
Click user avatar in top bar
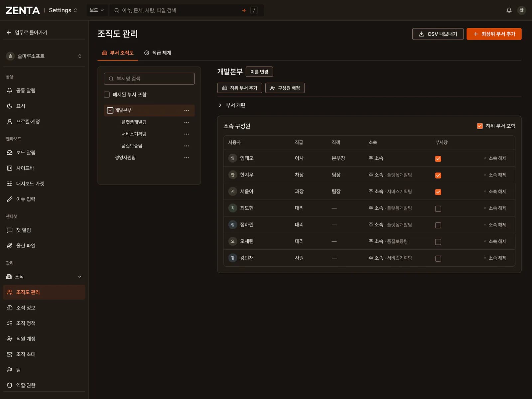click(521, 10)
